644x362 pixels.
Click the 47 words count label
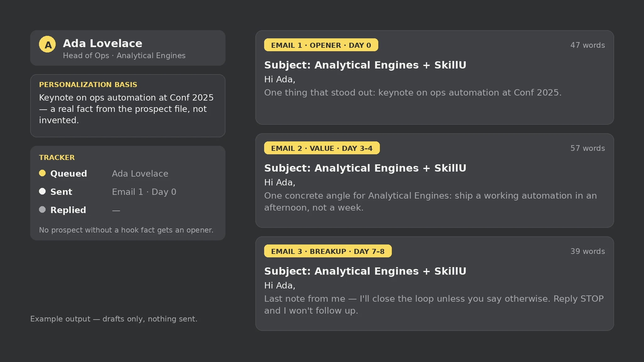(587, 45)
